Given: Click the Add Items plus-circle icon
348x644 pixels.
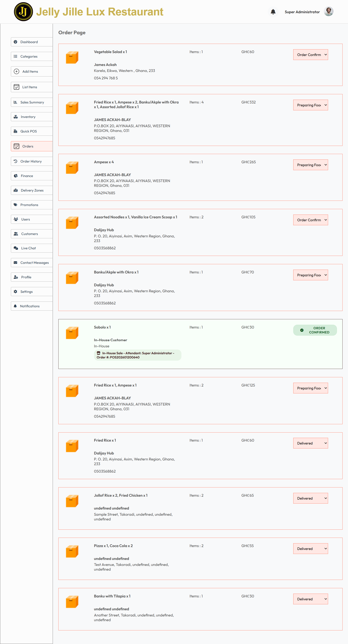Looking at the screenshot, I should coord(16,72).
